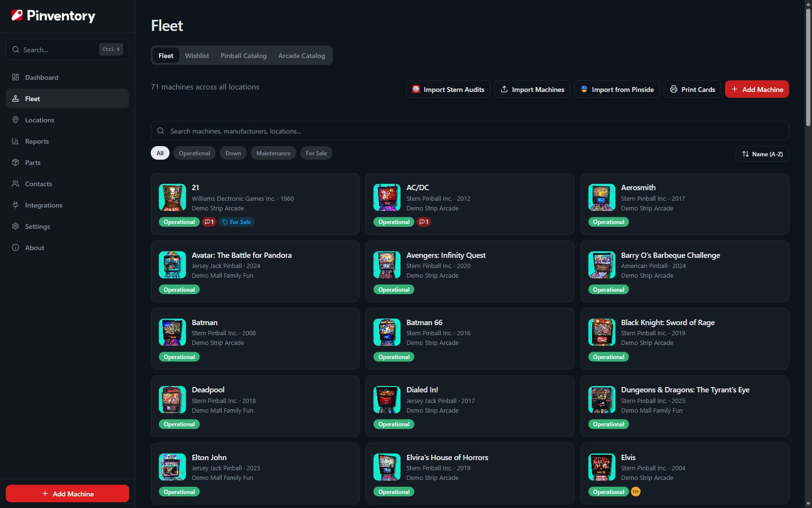
Task: Click the Elton John machine thumbnail
Action: [173, 467]
